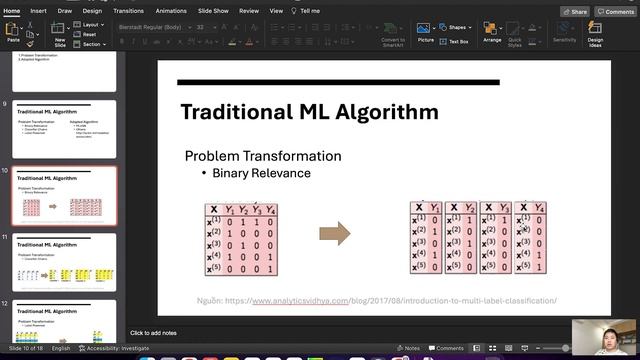Click the Text Box tool
The image size is (640, 360).
coord(454,42)
